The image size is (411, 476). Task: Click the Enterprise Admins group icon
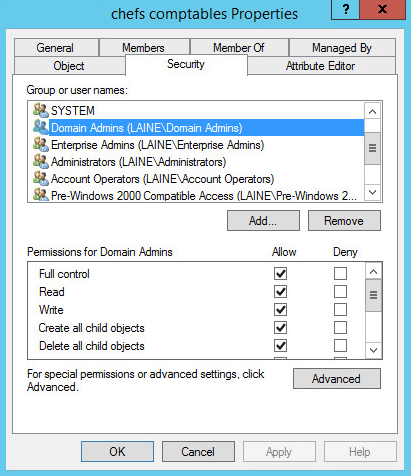point(41,144)
